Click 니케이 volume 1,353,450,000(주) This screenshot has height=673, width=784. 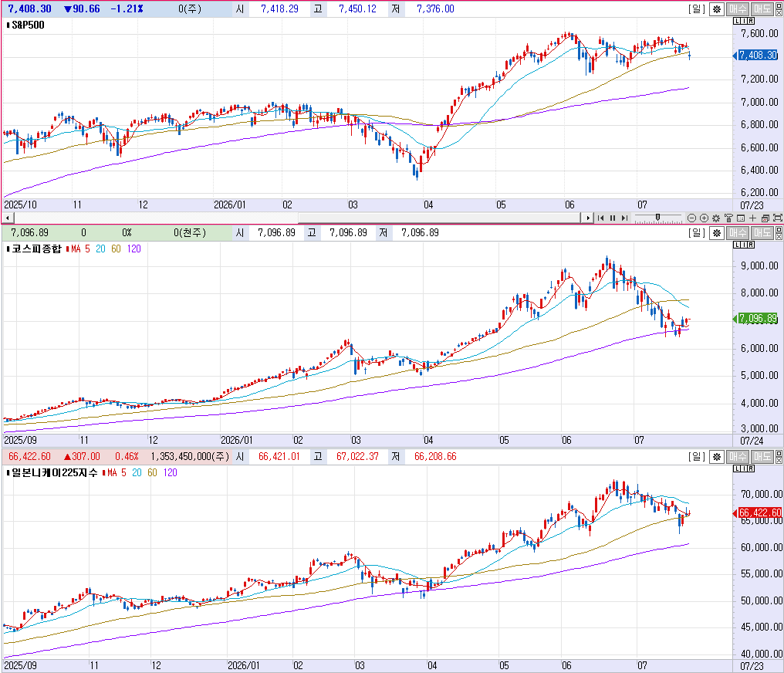[x=190, y=457]
